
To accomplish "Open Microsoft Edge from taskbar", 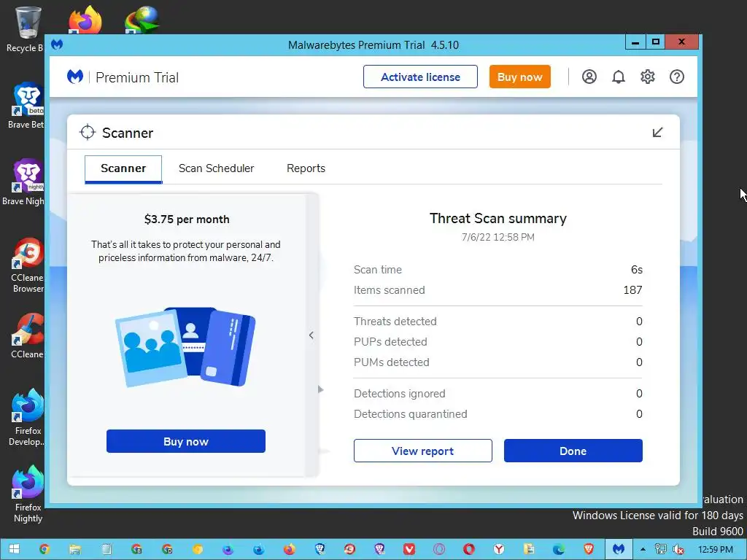I will coord(559,550).
